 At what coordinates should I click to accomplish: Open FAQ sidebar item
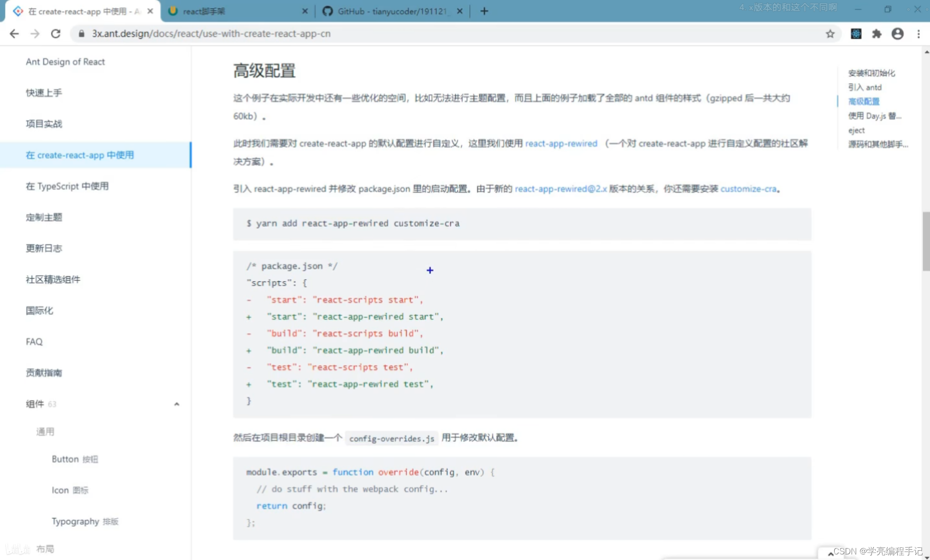click(34, 342)
